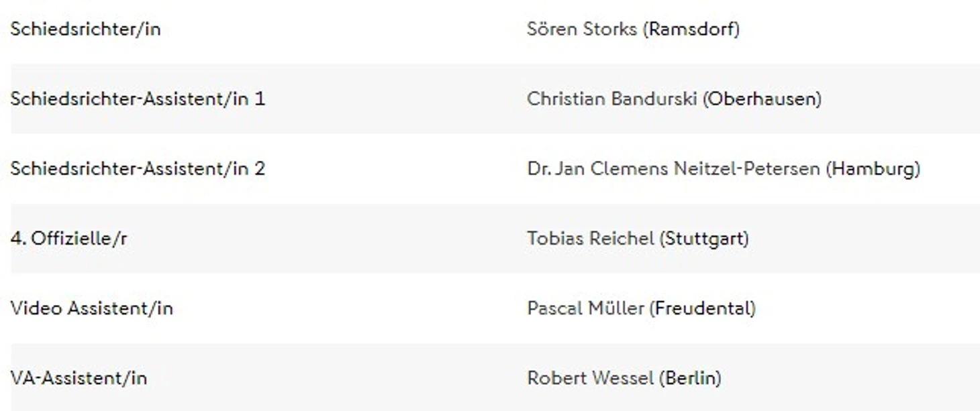Click the city name Hamburg
Viewport: 980px width, 411px height.
(873, 169)
